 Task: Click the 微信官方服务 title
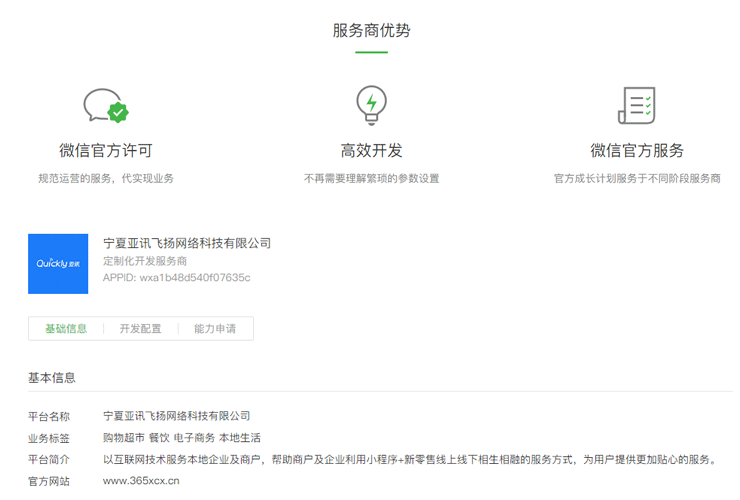point(637,151)
